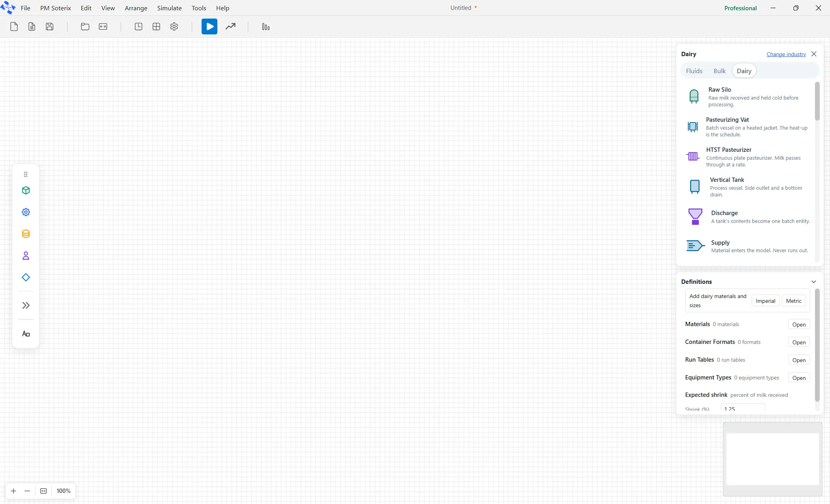Open the trend chart icon in toolbar
The width and height of the screenshot is (830, 504).
(230, 26)
